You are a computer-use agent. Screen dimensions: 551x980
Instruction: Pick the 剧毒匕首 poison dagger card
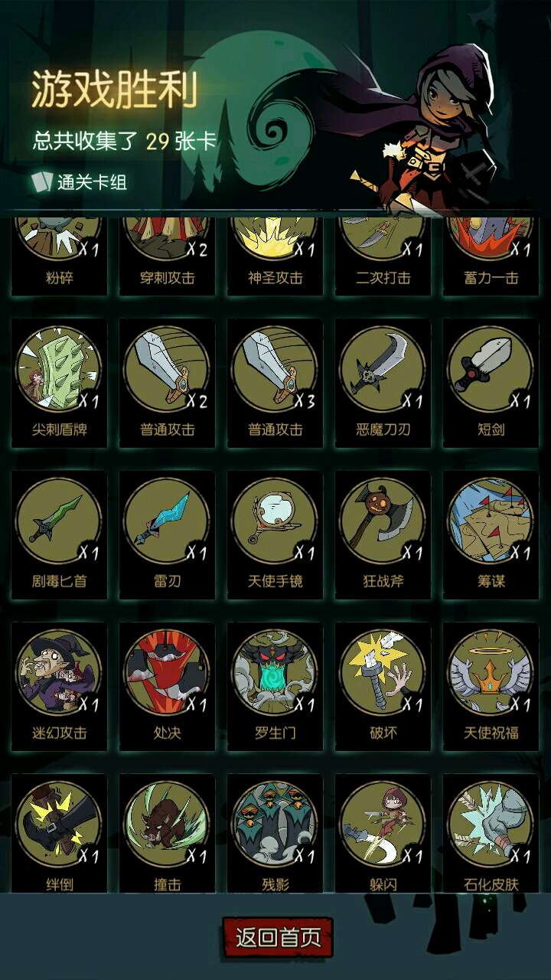coord(60,534)
